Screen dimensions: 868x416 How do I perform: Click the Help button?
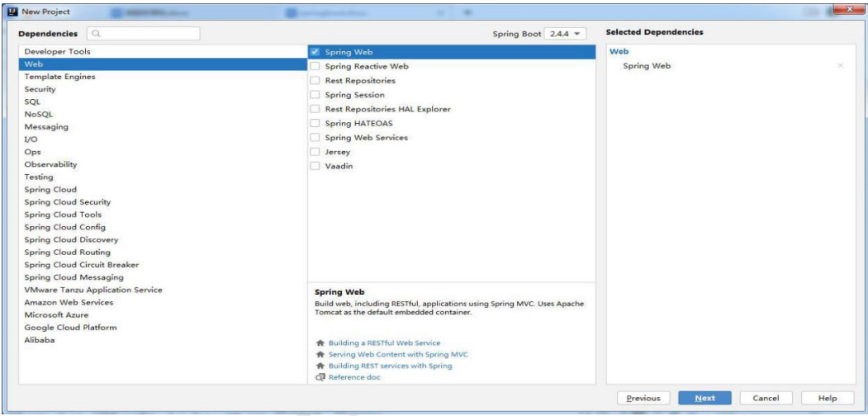pyautogui.click(x=828, y=399)
